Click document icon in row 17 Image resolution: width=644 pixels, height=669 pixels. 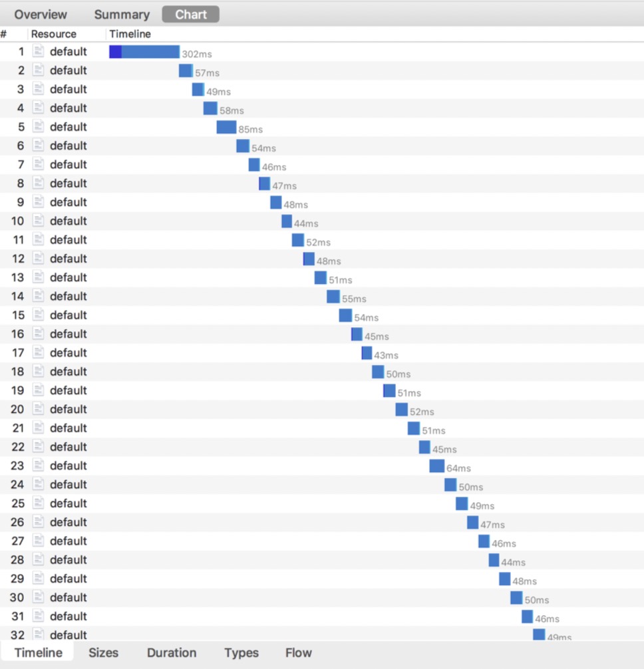click(x=39, y=352)
